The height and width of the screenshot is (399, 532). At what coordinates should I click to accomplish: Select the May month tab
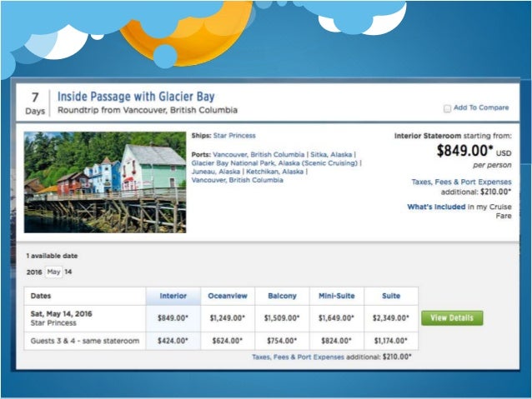(x=53, y=272)
